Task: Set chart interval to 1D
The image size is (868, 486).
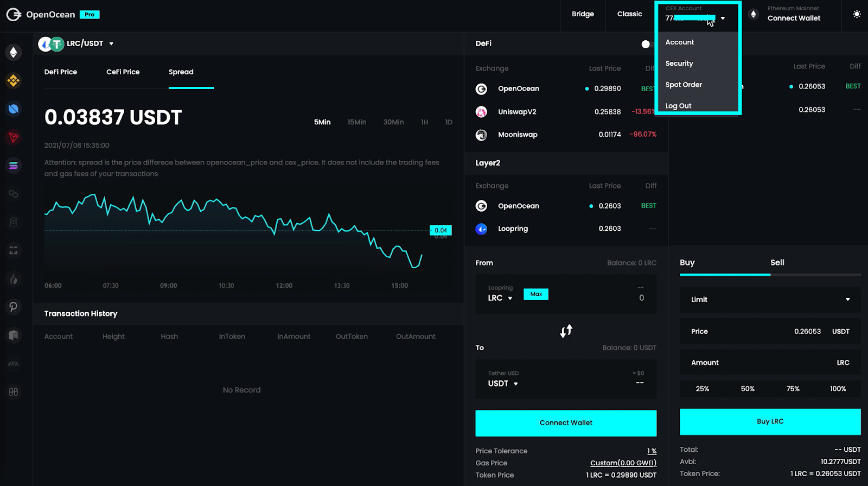Action: click(x=449, y=122)
